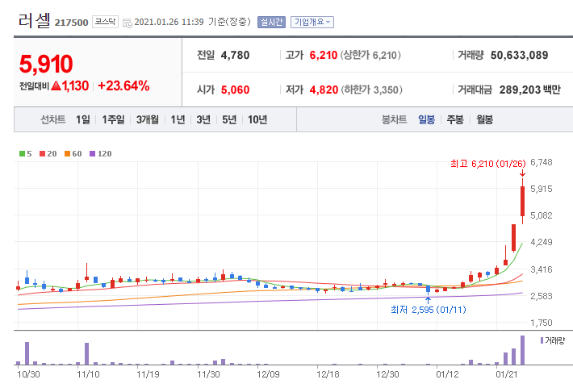Click the purple 120-day moving average swatch
This screenshot has width=573, height=392.
tap(93, 154)
